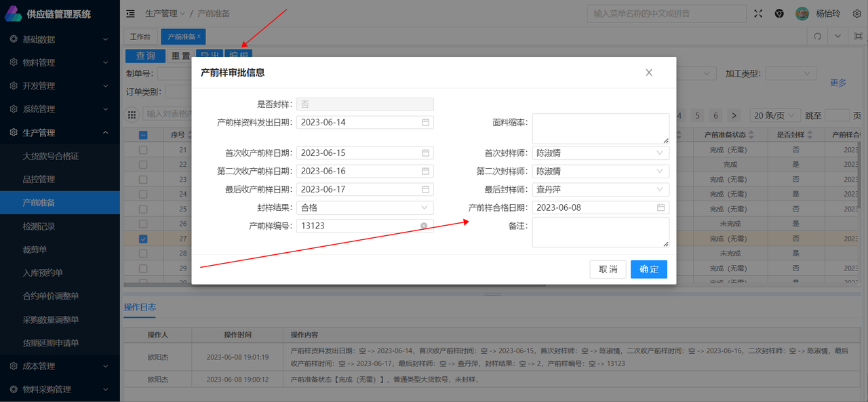Click the 取消 button in dialog
Screen dimensions: 868x402
[608, 269]
